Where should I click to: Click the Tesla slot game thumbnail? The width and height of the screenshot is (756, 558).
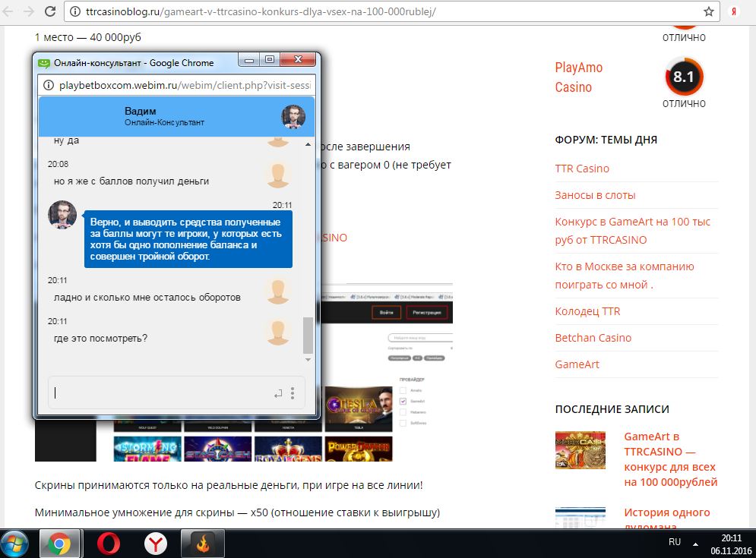[x=359, y=408]
